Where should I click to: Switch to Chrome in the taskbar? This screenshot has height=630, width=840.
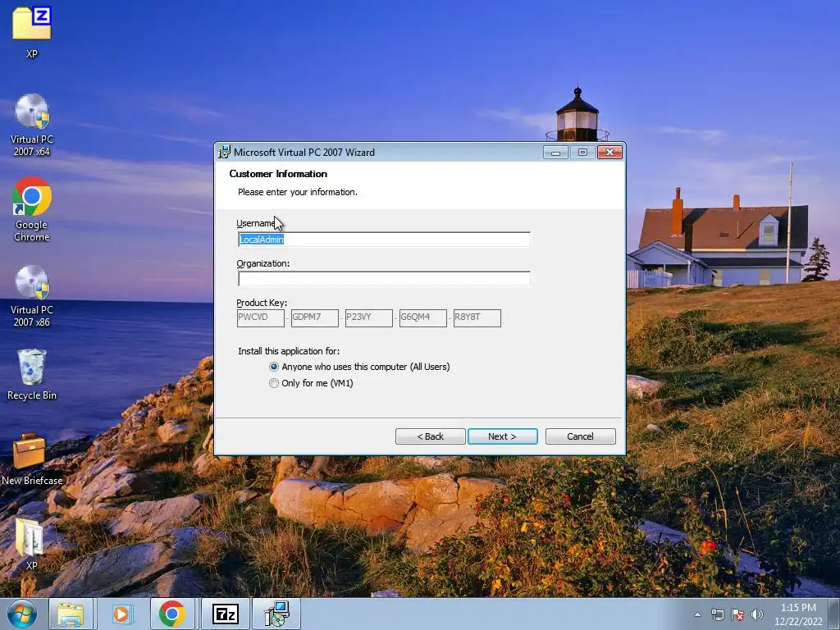click(x=172, y=614)
